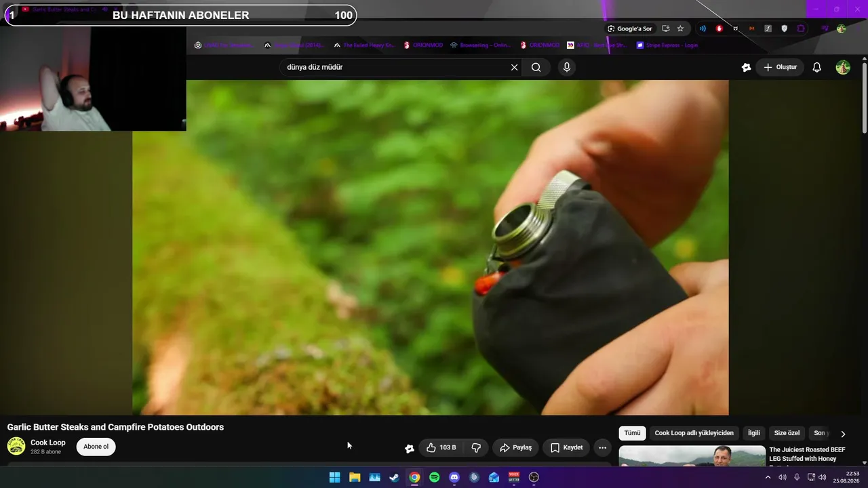868x488 pixels.
Task: Launch Steam from the taskbar
Action: point(394,477)
